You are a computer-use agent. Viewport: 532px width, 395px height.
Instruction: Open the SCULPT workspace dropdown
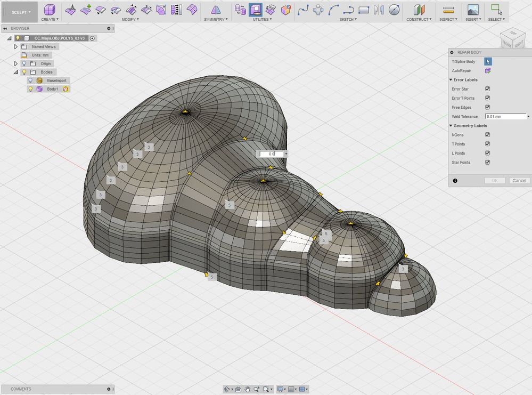[21, 12]
